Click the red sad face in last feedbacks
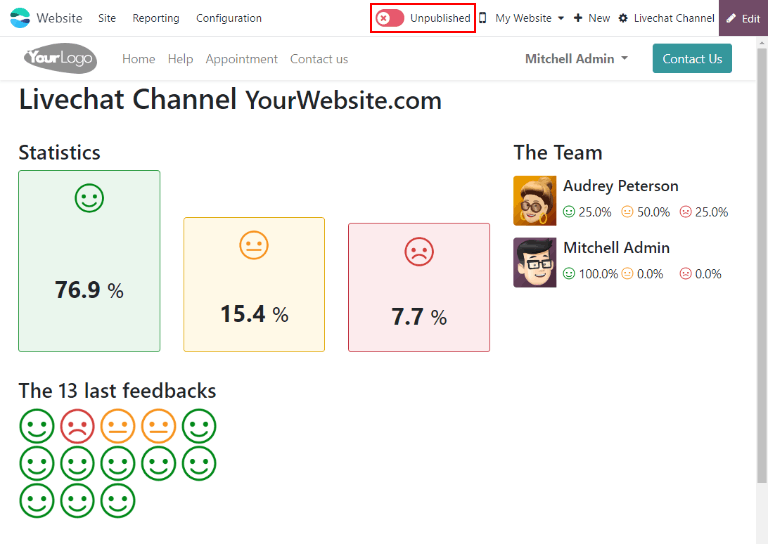The width and height of the screenshot is (768, 544). coord(77,426)
